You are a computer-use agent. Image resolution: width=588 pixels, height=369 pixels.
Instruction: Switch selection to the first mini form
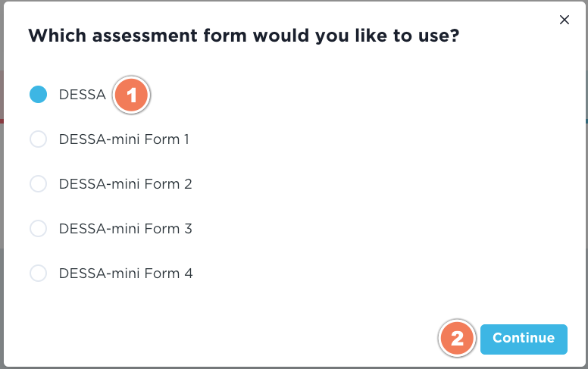coord(38,139)
